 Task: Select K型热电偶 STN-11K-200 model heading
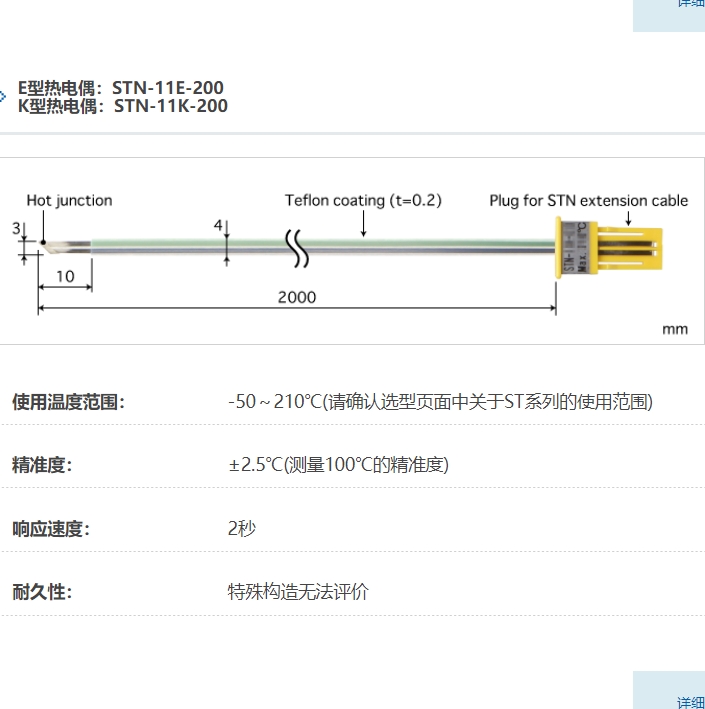point(123,106)
